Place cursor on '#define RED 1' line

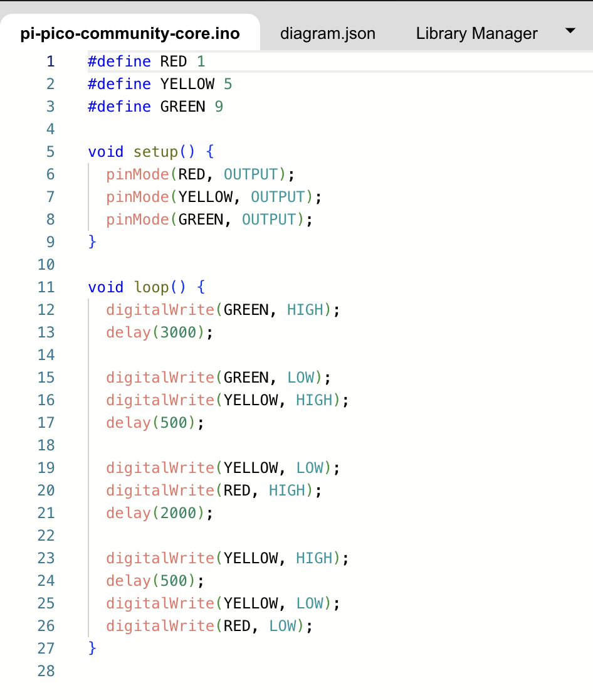tap(146, 61)
